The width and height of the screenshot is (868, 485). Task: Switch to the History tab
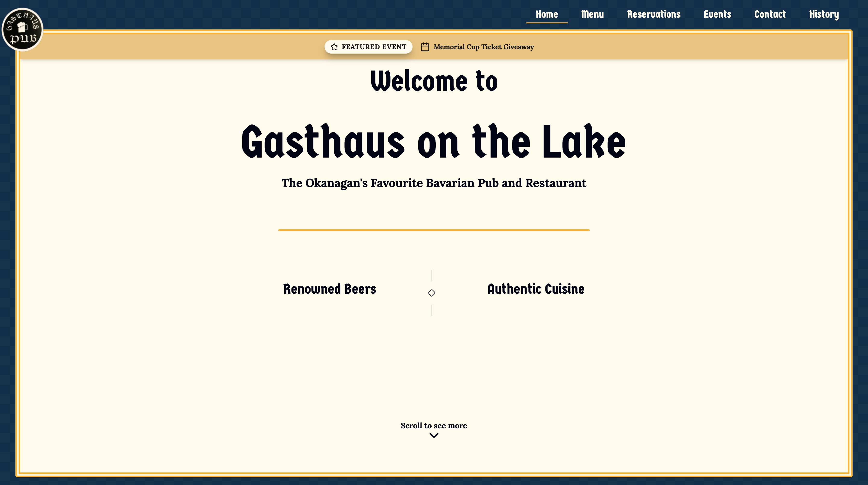[x=824, y=14]
